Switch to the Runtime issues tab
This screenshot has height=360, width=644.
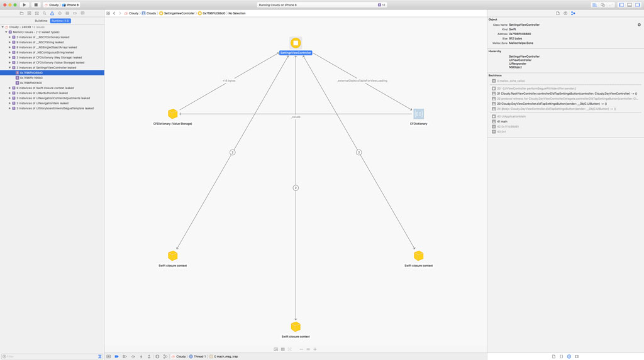click(60, 21)
